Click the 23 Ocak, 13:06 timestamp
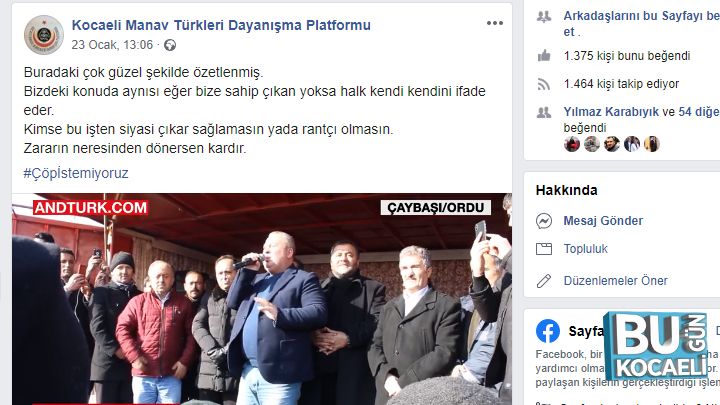The image size is (720, 405). 112,45
